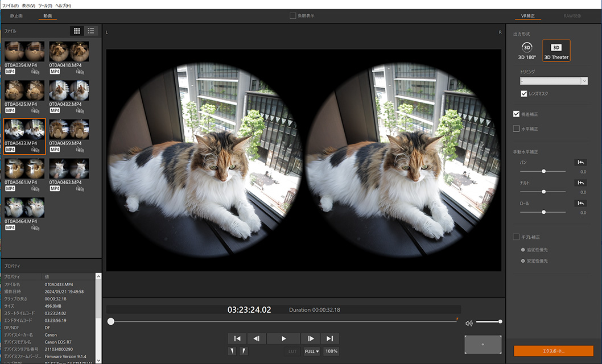Reset the パン (pan) value
The image size is (602, 364).
click(581, 163)
